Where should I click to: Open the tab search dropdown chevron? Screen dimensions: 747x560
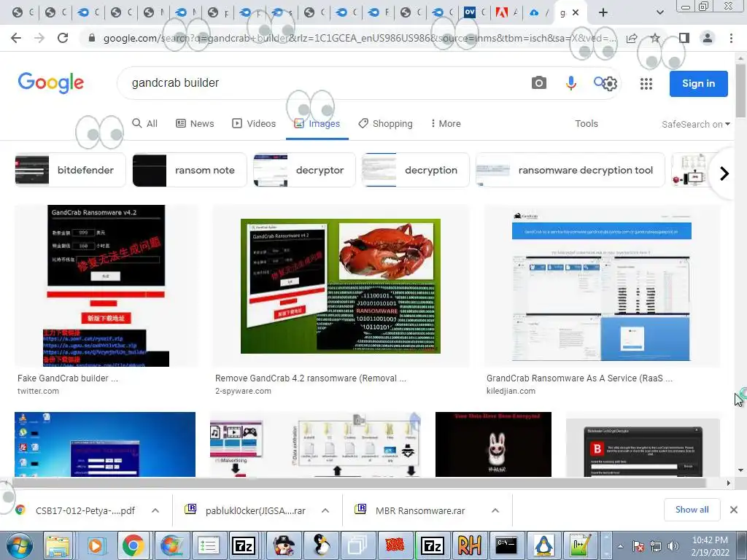[659, 12]
